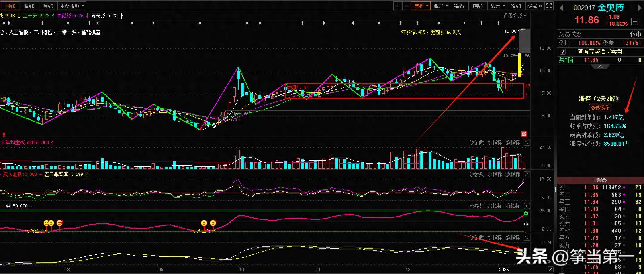This screenshot has width=644, height=274.
Task: Click the question mark help icon
Action: click(x=562, y=52)
